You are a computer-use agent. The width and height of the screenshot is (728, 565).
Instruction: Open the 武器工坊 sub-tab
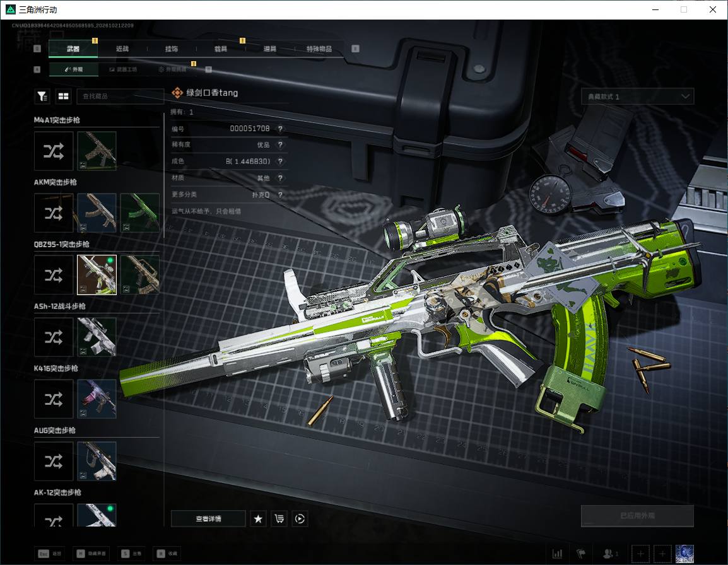tap(123, 69)
